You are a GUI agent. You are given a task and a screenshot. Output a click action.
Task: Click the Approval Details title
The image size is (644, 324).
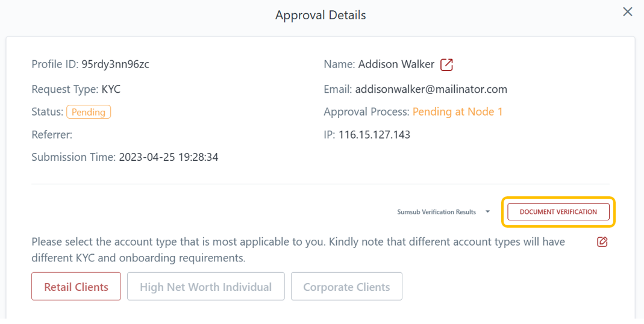[320, 15]
